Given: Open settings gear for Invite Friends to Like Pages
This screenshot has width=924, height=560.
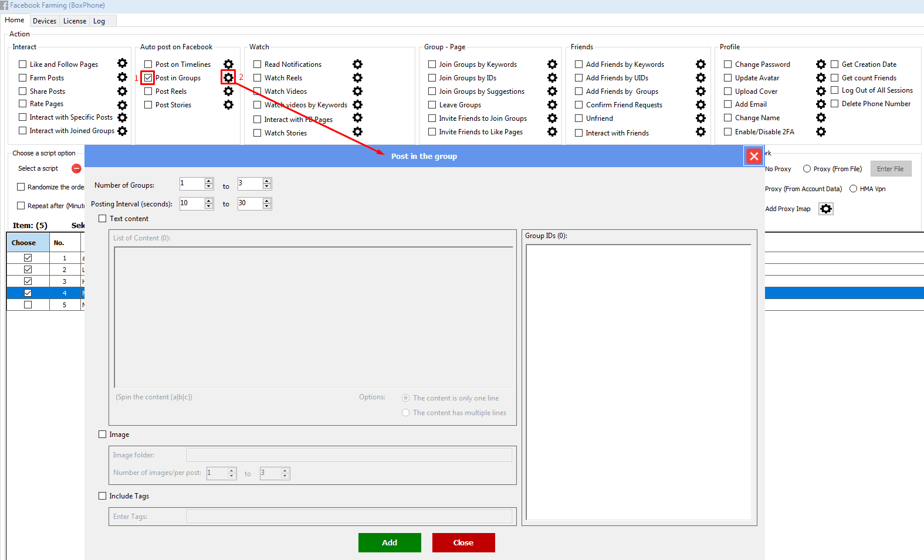Looking at the screenshot, I should tap(552, 131).
